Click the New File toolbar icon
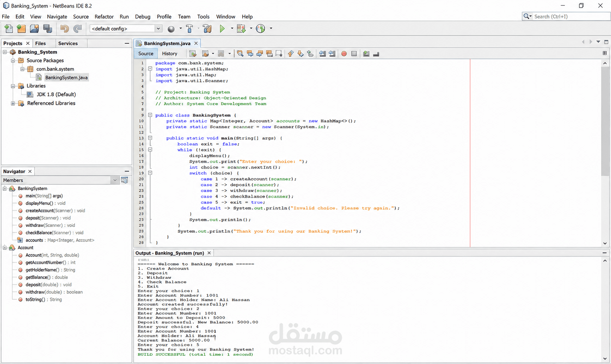Viewport: 611px width, 364px height. coord(9,29)
